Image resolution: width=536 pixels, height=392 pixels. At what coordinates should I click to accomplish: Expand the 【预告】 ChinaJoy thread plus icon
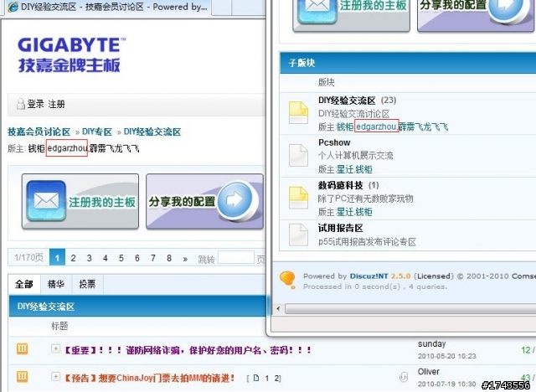coord(56,377)
